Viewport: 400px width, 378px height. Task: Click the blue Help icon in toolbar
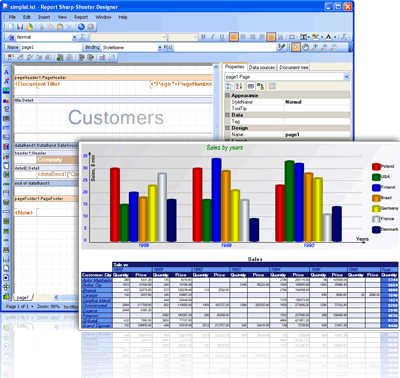pyautogui.click(x=81, y=27)
